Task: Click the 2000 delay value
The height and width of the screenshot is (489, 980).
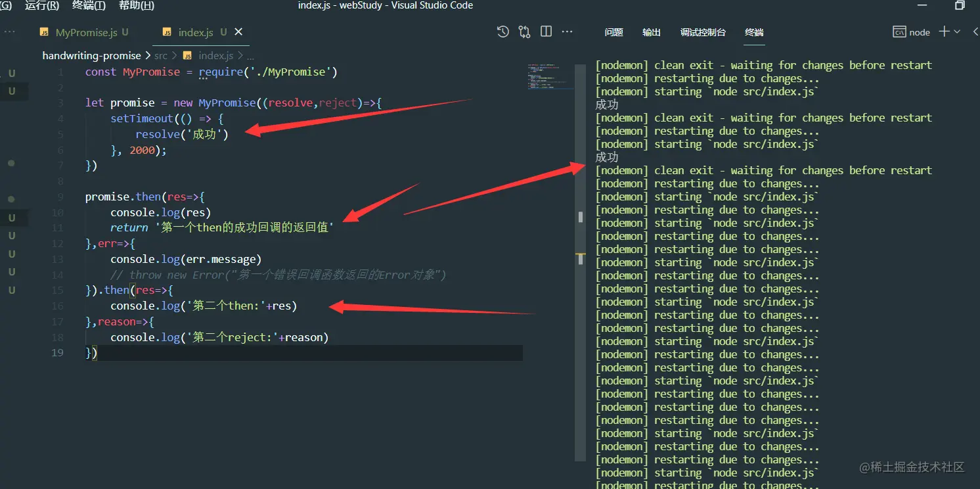Action: click(x=142, y=150)
